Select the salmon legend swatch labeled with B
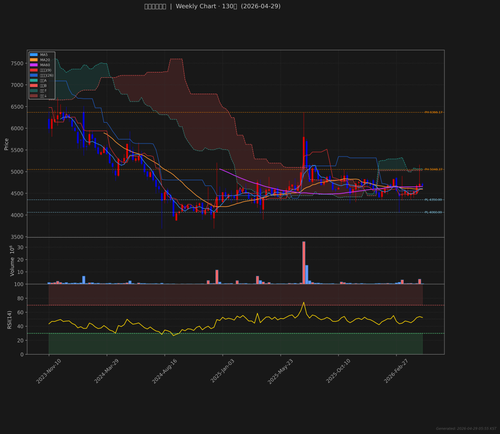This screenshot has width=500, height=434. pyautogui.click(x=34, y=86)
